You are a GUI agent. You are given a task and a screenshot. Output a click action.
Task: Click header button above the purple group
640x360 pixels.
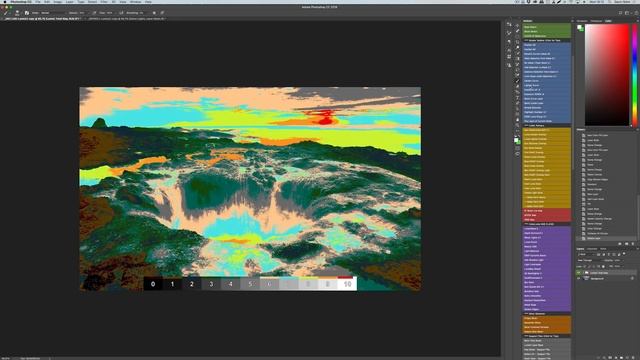[x=547, y=224]
